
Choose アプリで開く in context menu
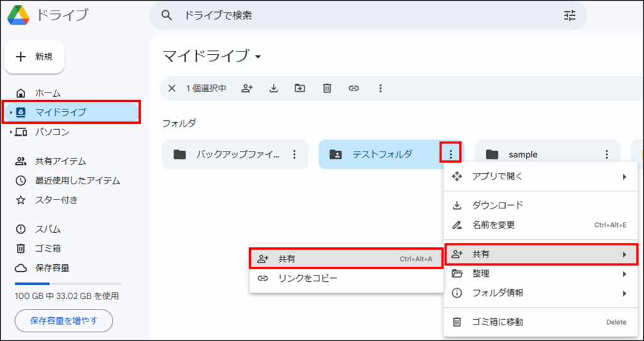[x=540, y=177]
